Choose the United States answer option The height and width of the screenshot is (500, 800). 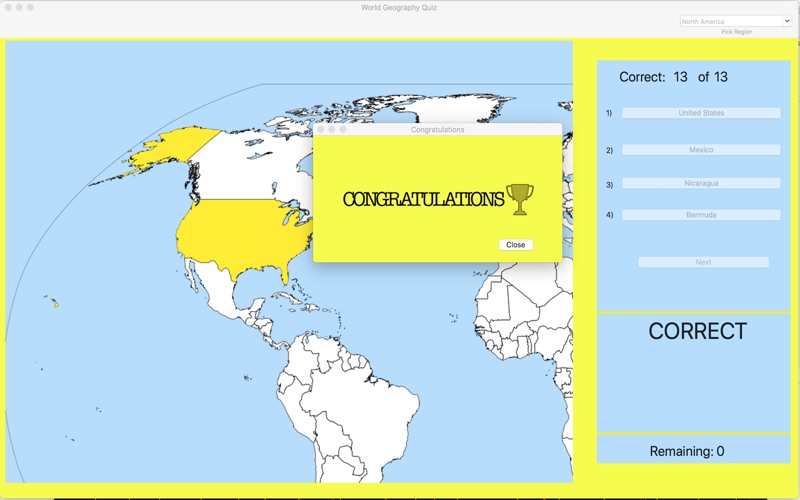(701, 113)
